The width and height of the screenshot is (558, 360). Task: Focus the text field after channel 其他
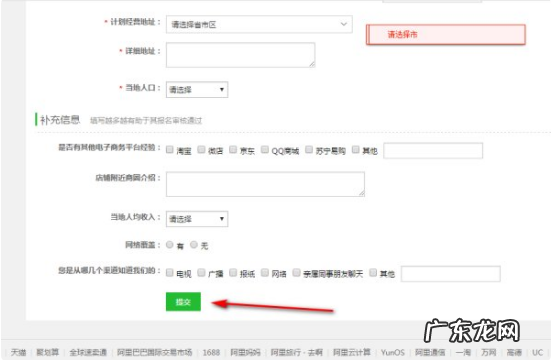(451, 274)
